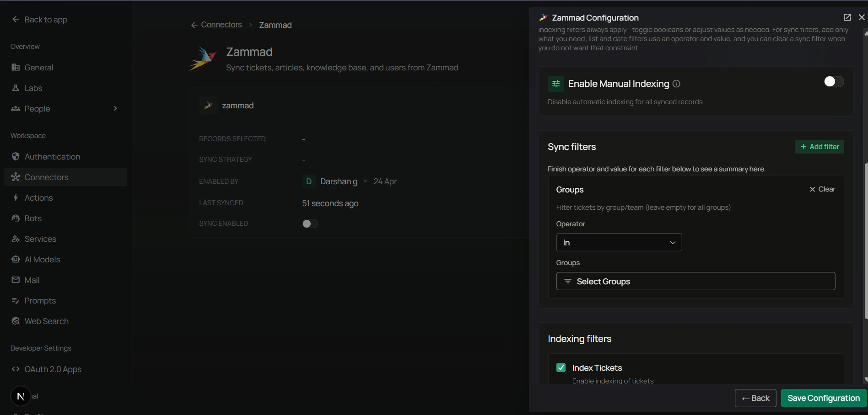Click the Authentication shield icon
The image size is (868, 415).
coord(16,156)
